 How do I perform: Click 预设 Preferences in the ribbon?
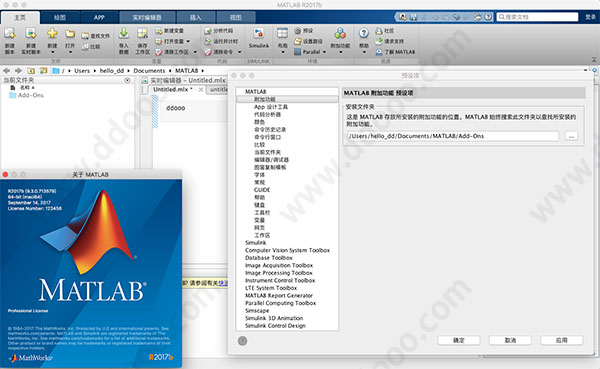click(304, 31)
